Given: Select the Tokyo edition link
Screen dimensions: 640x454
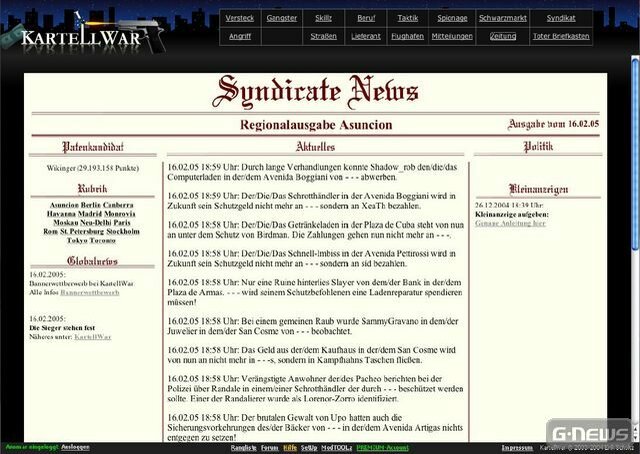Looking at the screenshot, I should tap(77, 240).
